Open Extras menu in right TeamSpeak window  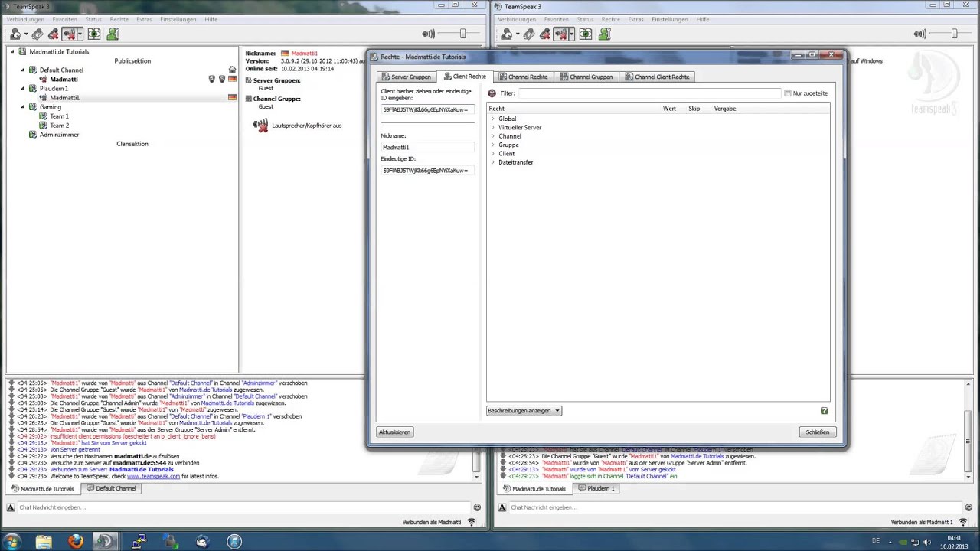click(635, 19)
